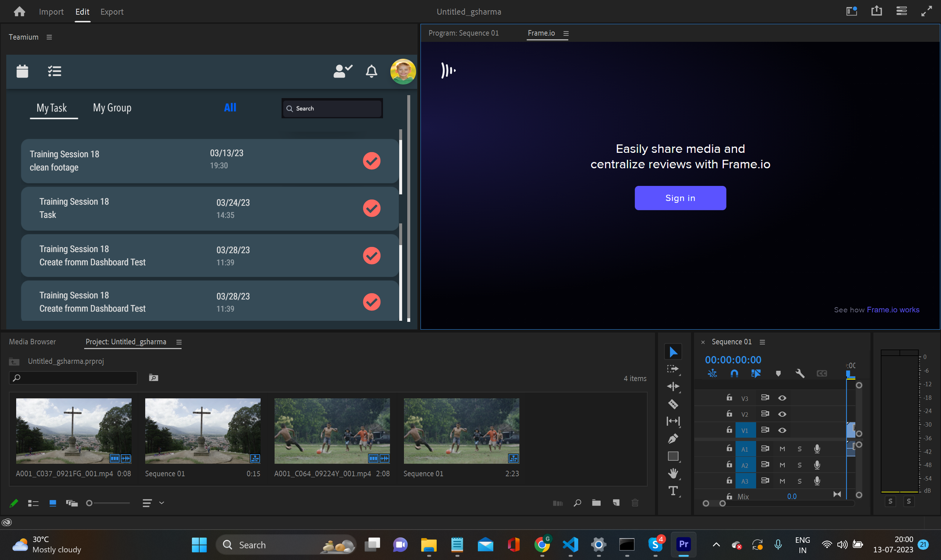This screenshot has width=941, height=560.
Task: Select the Razor tool
Action: pos(673,404)
